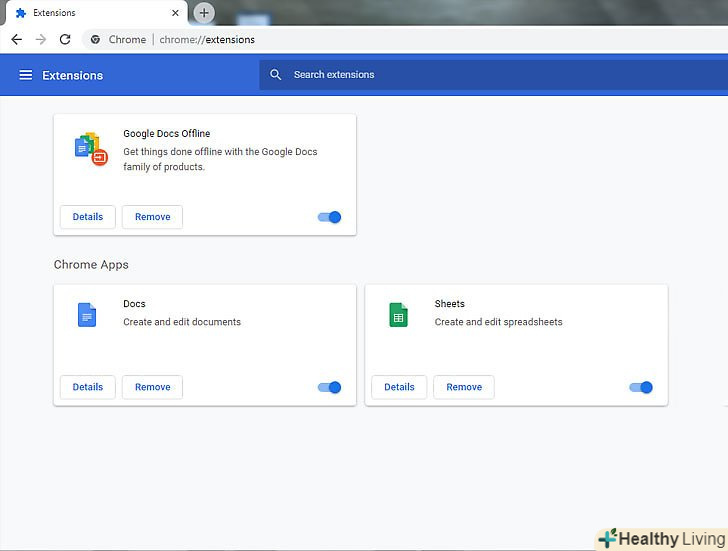This screenshot has width=728, height=551.
Task: Click the chrome://extensions address bar
Action: coord(404,39)
